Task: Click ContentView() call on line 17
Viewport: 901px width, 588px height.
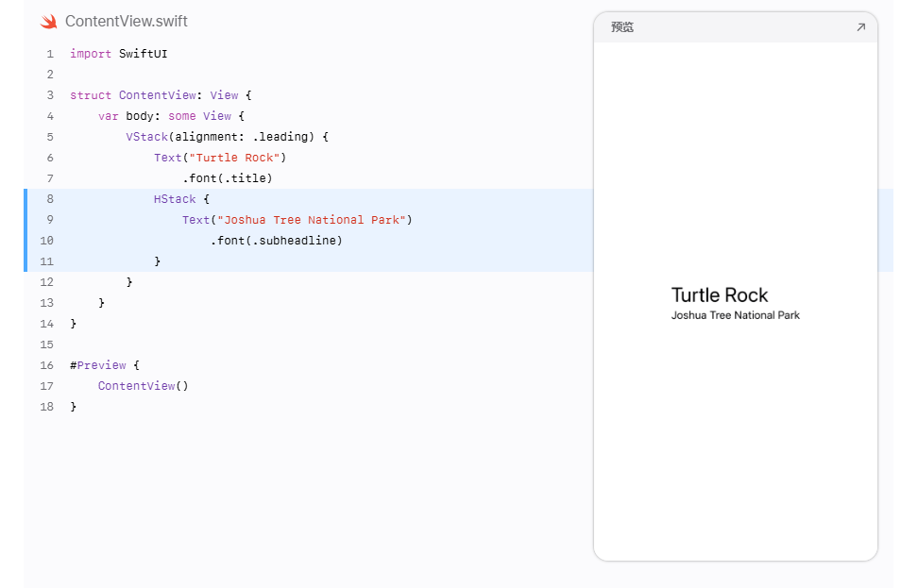Action: tap(143, 386)
